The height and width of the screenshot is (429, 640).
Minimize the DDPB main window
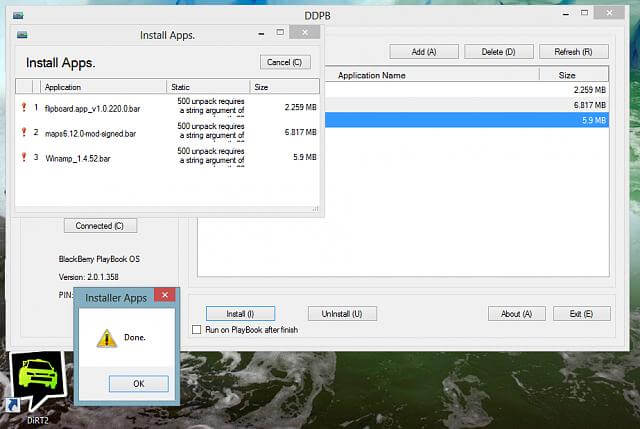pyautogui.click(x=566, y=14)
